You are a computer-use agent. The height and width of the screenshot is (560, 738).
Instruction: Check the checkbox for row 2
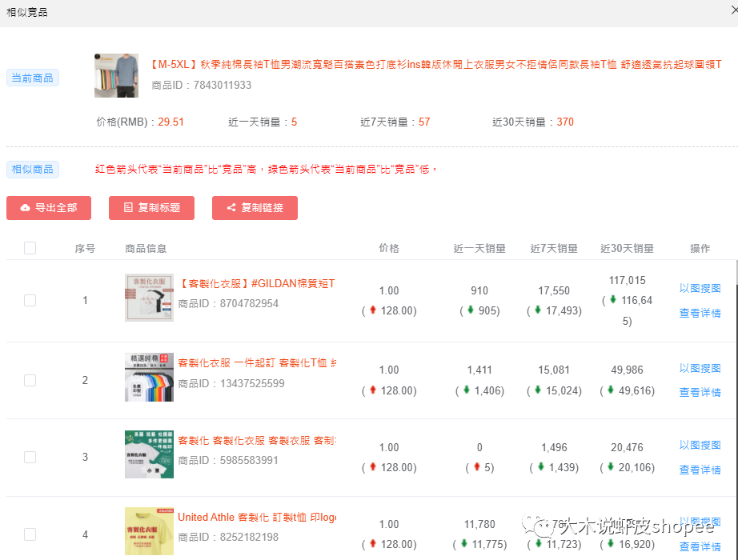click(x=30, y=380)
